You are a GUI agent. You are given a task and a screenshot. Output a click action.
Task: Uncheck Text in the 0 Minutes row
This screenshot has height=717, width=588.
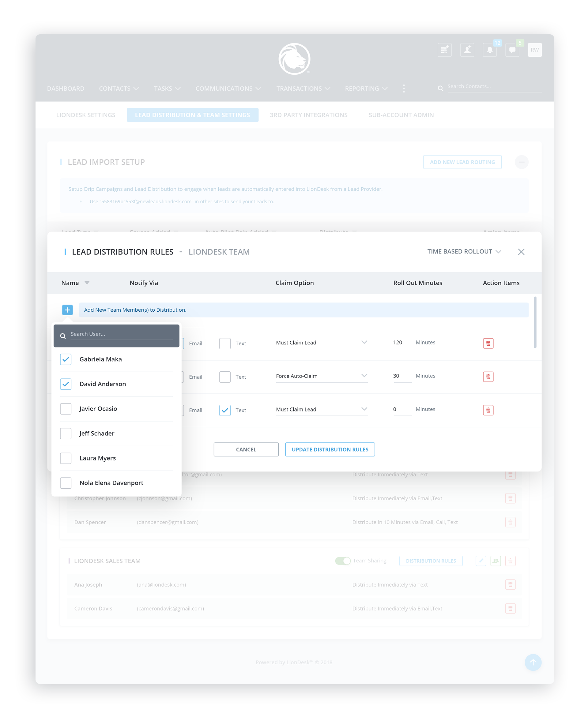click(x=225, y=410)
